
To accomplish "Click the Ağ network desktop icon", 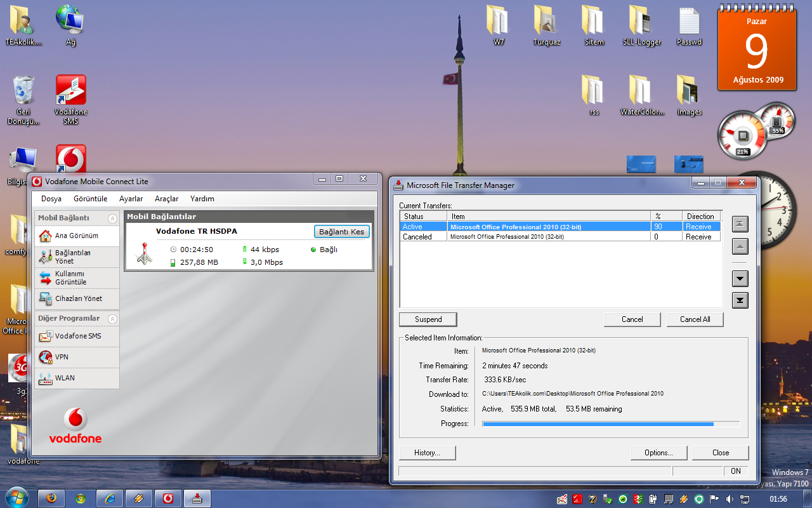I will pos(70,27).
